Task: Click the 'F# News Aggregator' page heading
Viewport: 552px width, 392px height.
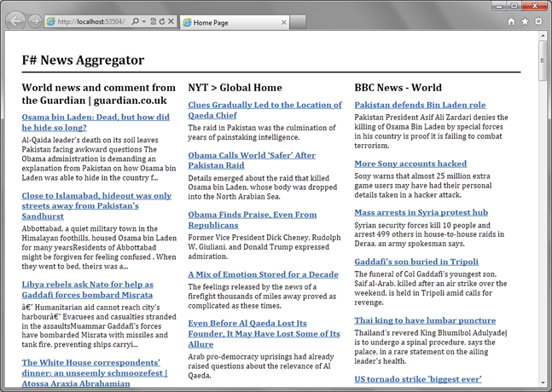Action: pyautogui.click(x=83, y=61)
